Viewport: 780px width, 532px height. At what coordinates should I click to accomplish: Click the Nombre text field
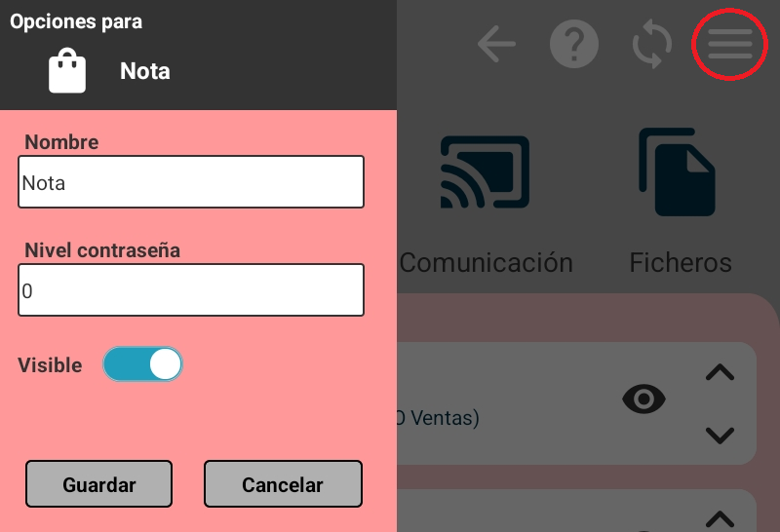tap(191, 182)
